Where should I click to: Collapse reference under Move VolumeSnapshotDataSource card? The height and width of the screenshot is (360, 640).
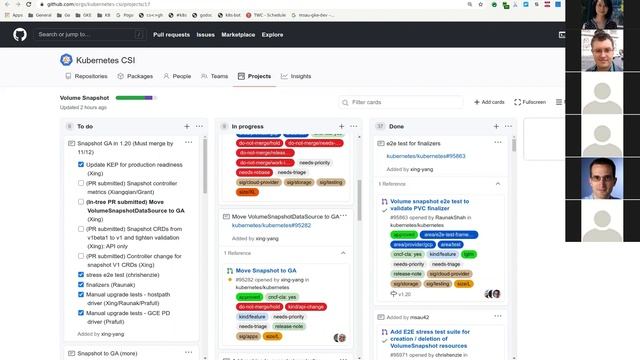click(343, 253)
